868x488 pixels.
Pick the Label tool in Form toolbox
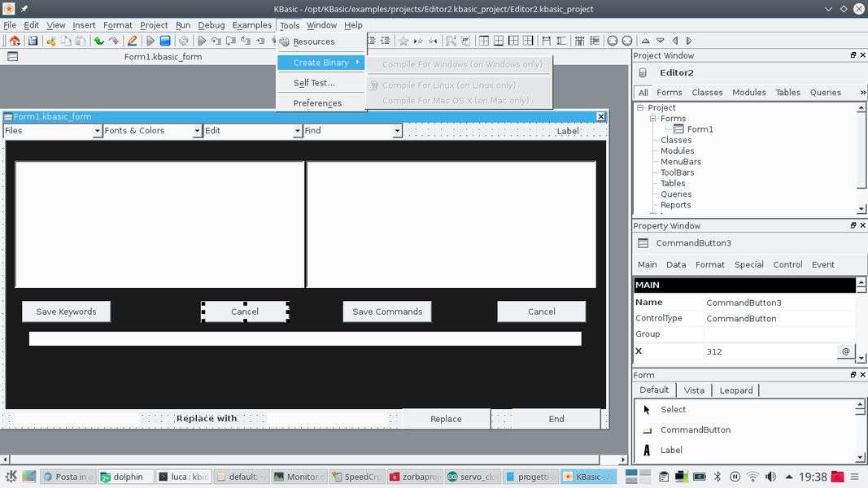pyautogui.click(x=670, y=450)
